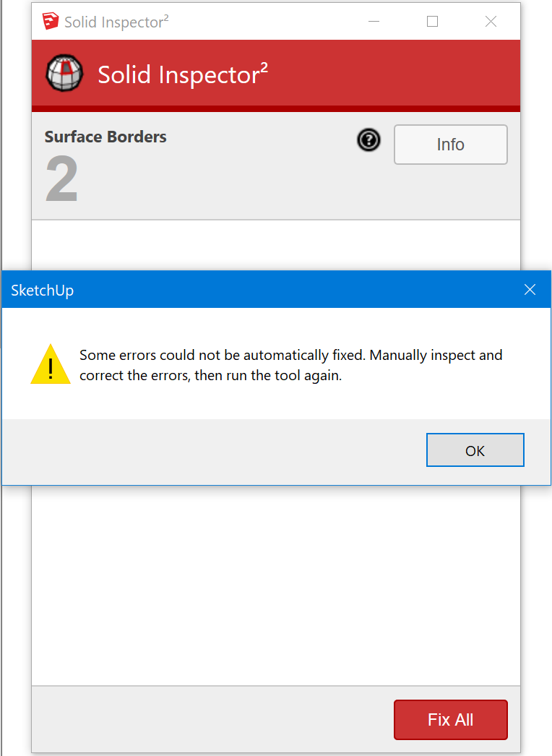Click the yellow warning triangle icon
The image size is (552, 756).
coord(51,364)
